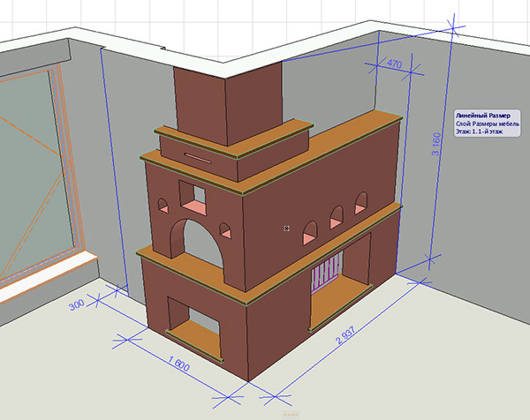Click the 470 dimension label

pos(394,64)
